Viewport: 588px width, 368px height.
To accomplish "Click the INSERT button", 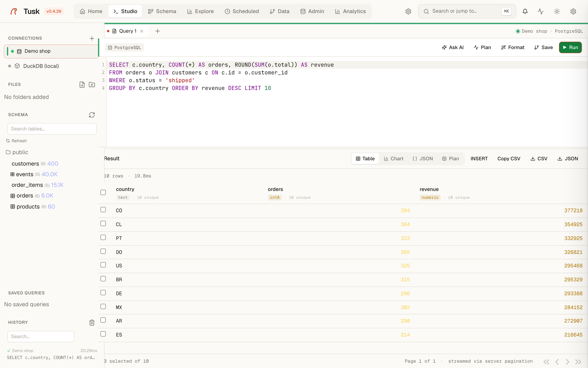I will (479, 159).
